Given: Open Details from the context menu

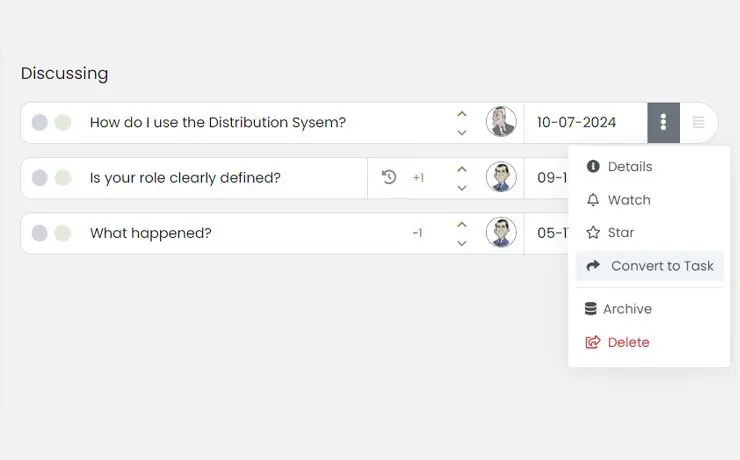Looking at the screenshot, I should click(629, 167).
